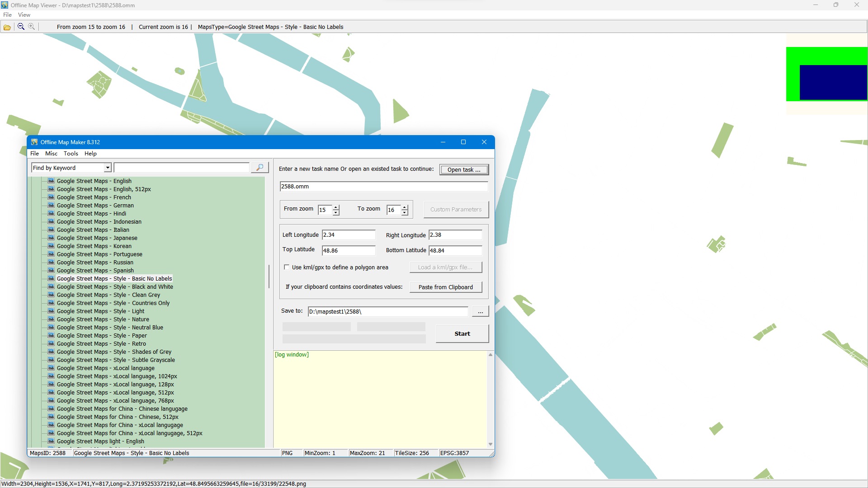Image resolution: width=868 pixels, height=488 pixels.
Task: Click Paste from Clipboard button
Action: [x=446, y=287]
